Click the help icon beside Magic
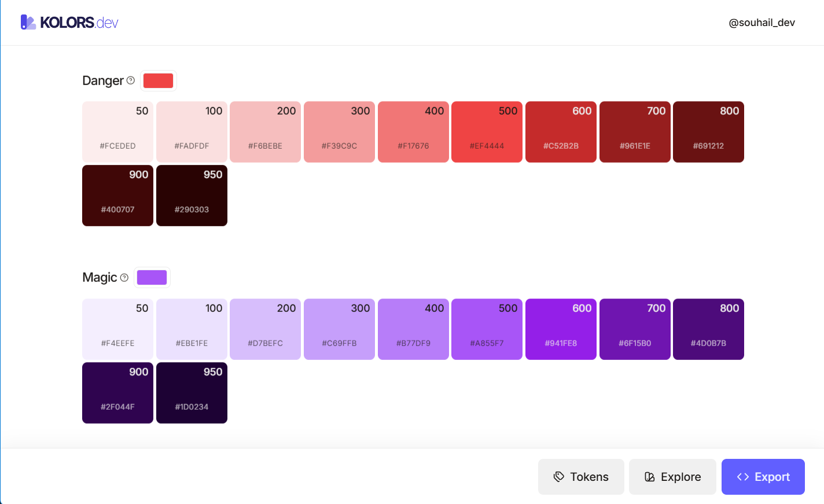Viewport: 824px width, 504px height. coord(124,278)
